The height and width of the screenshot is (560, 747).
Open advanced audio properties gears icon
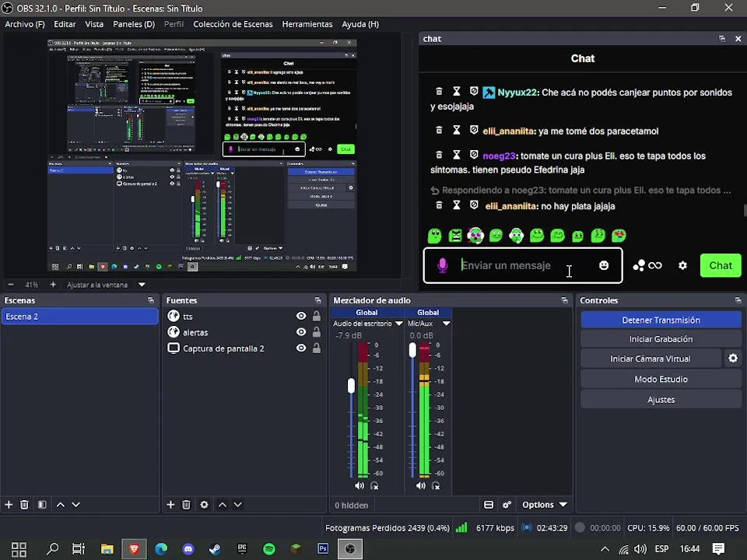pyautogui.click(x=507, y=505)
